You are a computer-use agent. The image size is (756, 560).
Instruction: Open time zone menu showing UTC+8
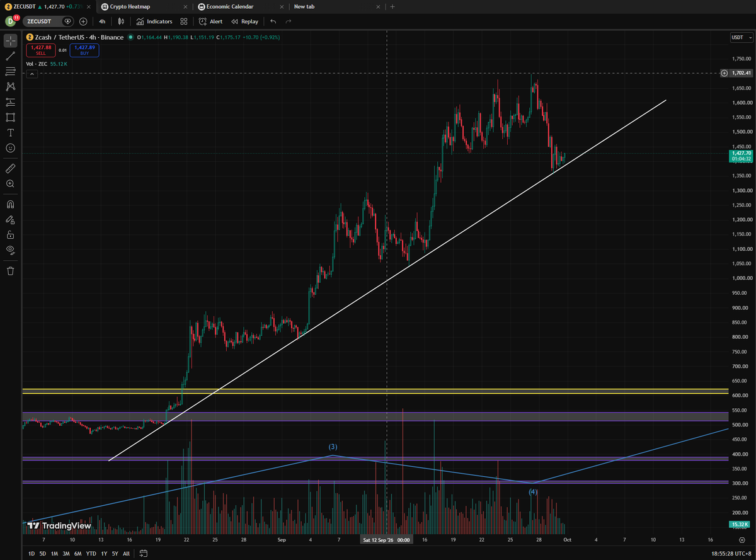pyautogui.click(x=730, y=554)
